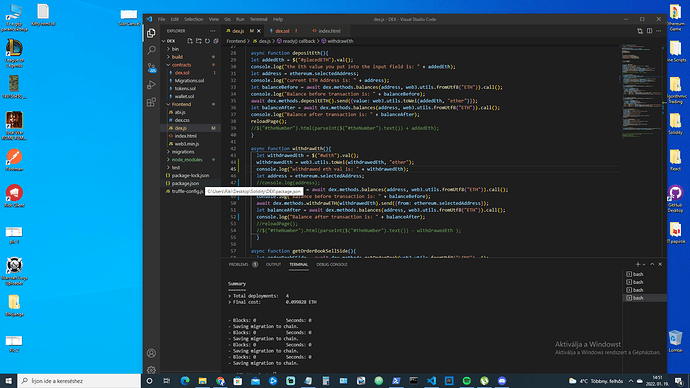Open the Manage gear in the activity bar
The width and height of the screenshot is (690, 388).
151,370
